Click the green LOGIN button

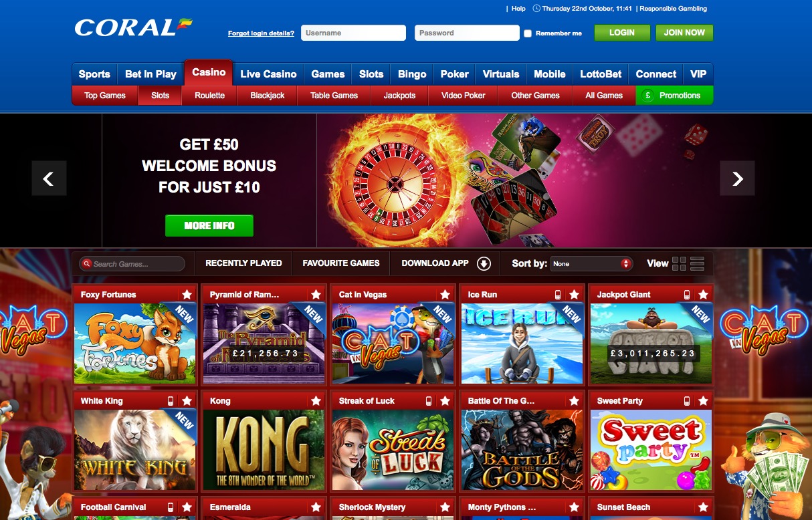point(622,33)
